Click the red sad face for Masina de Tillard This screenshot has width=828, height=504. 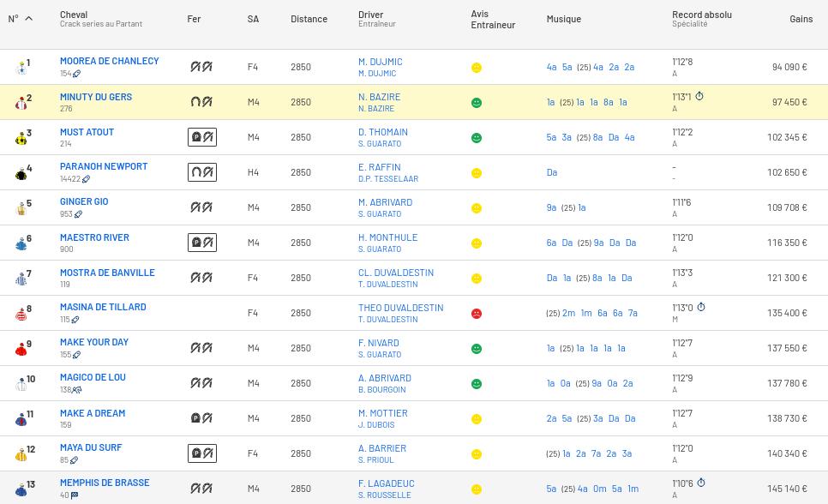point(477,314)
